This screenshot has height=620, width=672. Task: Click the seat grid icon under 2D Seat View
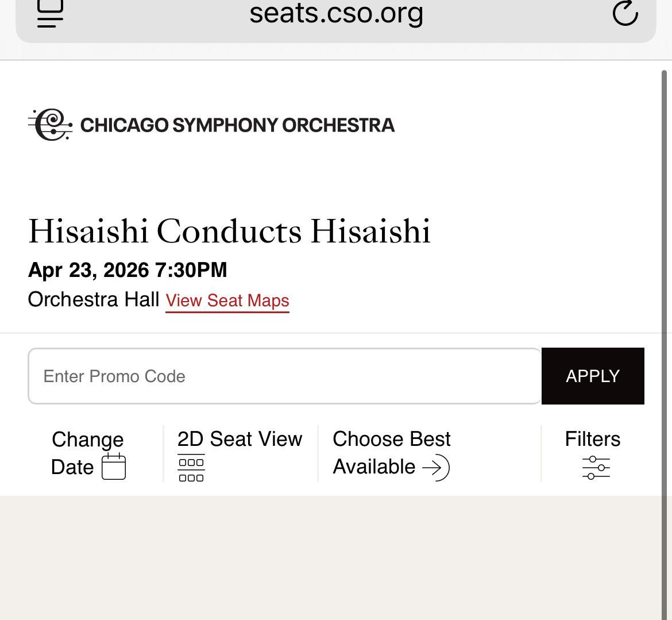191,469
